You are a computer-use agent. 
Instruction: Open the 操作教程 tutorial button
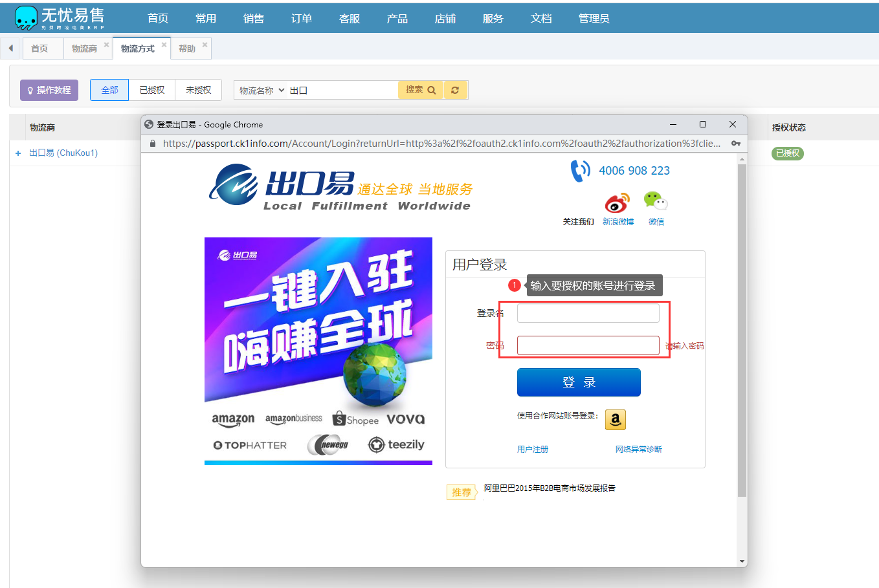(x=49, y=90)
